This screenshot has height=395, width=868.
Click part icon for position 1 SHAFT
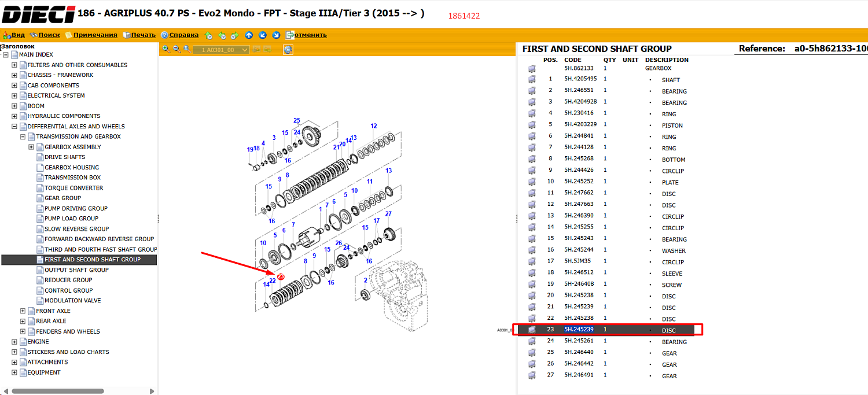(x=532, y=79)
